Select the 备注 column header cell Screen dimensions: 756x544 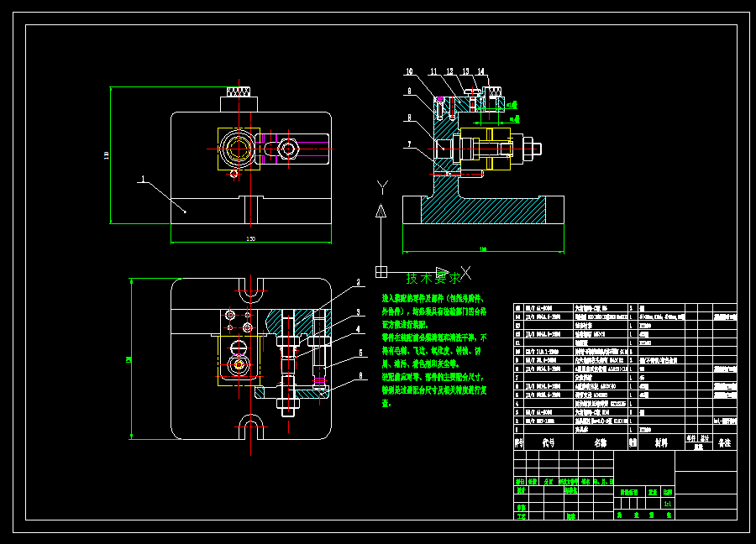pos(725,442)
